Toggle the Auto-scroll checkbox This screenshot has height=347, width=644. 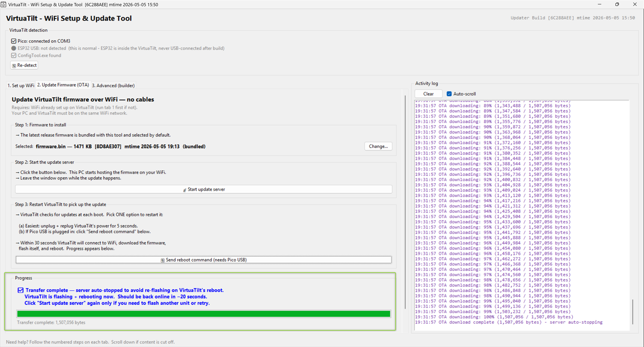click(449, 94)
